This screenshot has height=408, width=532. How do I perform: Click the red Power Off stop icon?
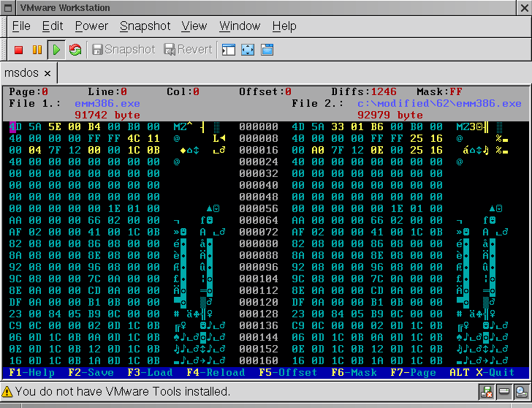point(18,50)
